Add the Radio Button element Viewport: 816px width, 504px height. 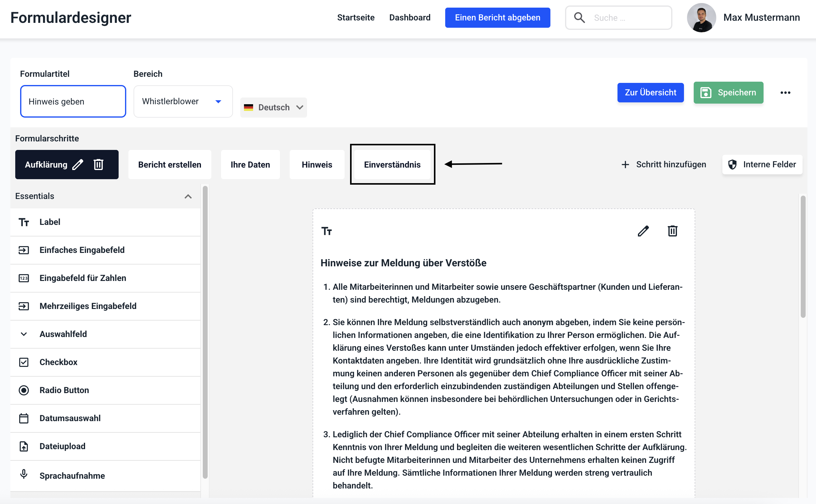point(64,390)
